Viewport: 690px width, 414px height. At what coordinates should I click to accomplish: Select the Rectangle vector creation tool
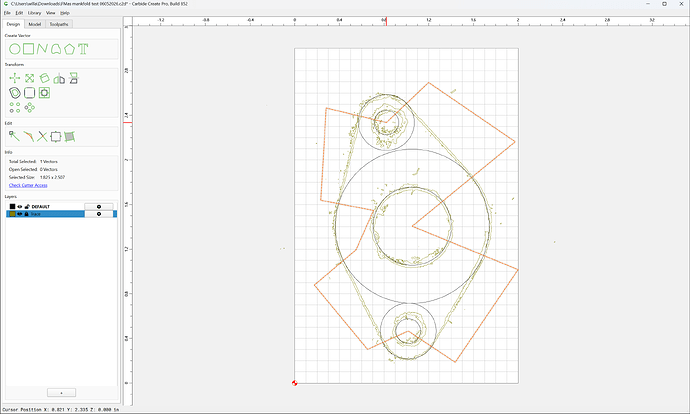click(x=29, y=48)
